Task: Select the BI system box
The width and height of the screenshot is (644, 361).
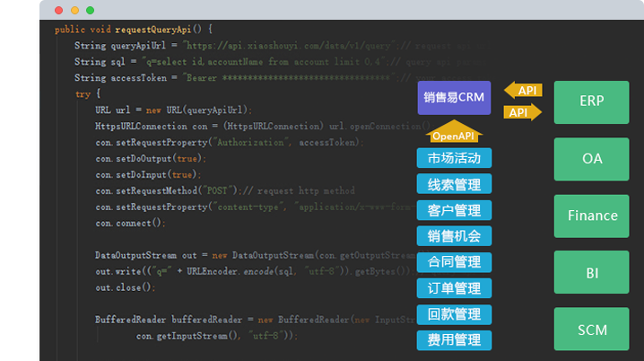Action: coord(592,272)
